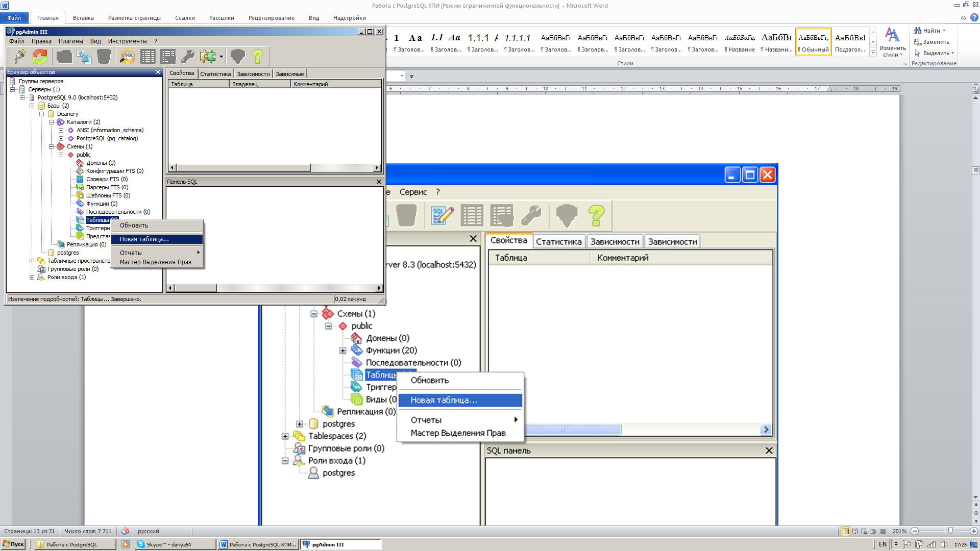Screen dimensions: 980x551
Task: Toggle Web Layout view
Action: (864, 531)
